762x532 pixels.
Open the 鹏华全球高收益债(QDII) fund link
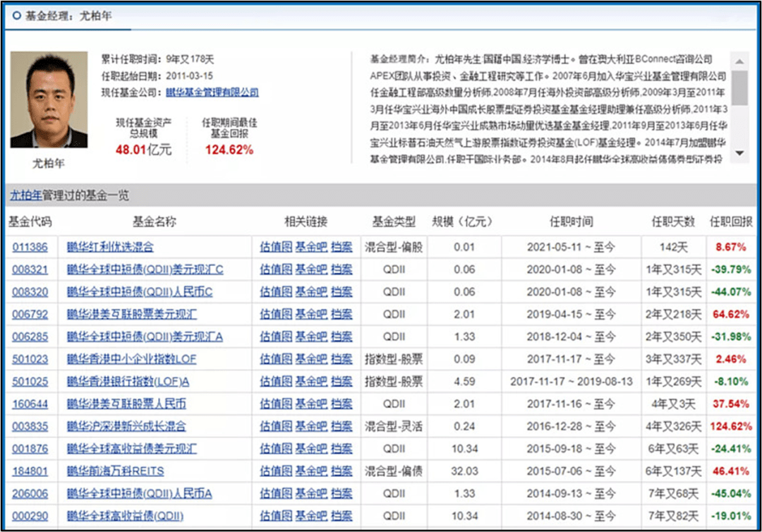pos(126,516)
